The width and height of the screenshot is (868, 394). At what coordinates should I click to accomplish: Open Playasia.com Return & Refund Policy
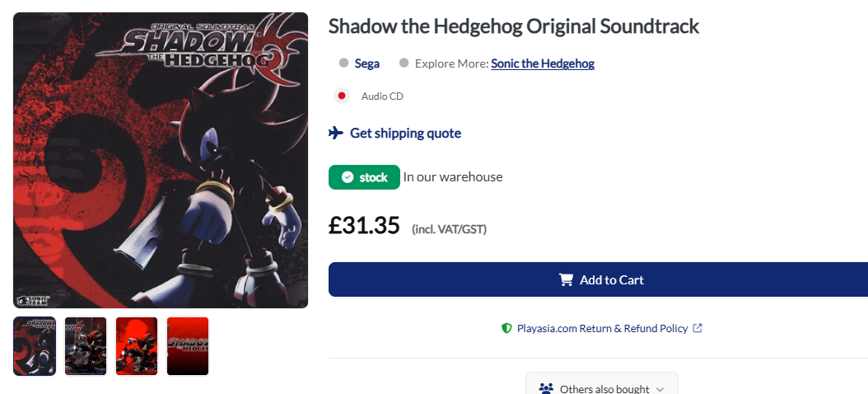(602, 328)
